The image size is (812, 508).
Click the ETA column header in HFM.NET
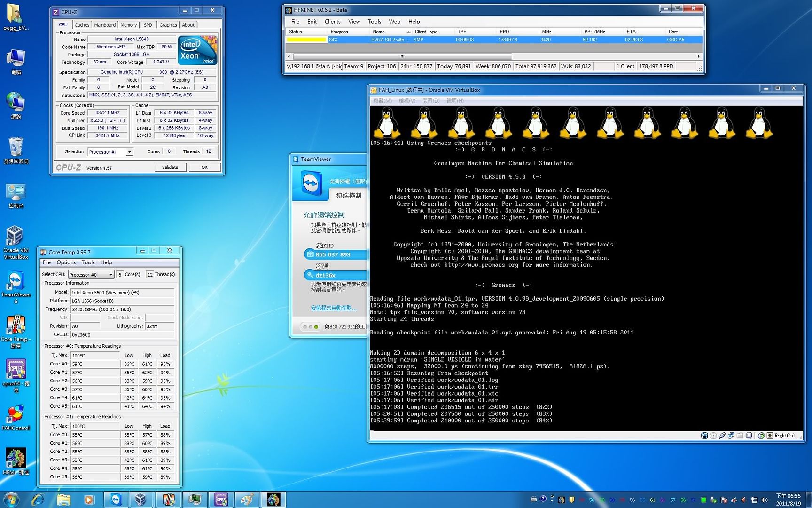pos(644,32)
